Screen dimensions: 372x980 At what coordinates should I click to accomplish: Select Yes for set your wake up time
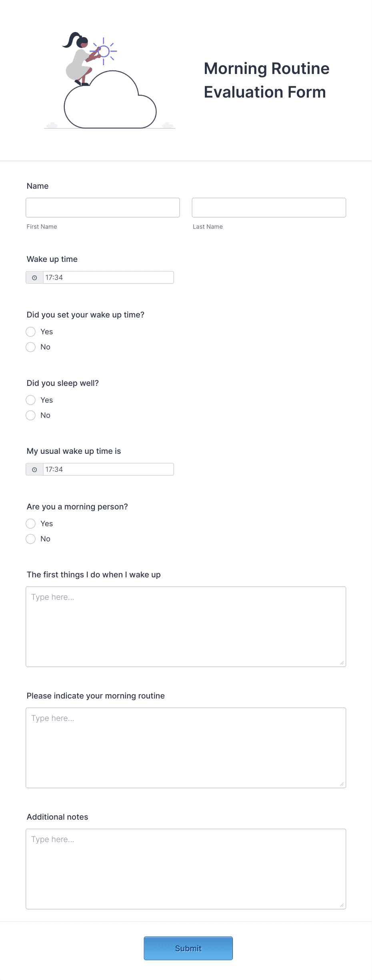point(30,331)
